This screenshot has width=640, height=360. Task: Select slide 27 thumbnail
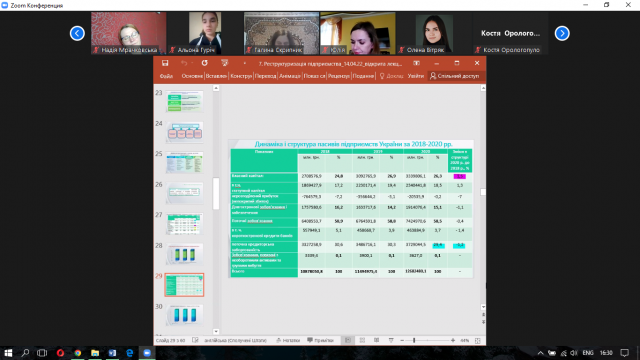point(184,224)
